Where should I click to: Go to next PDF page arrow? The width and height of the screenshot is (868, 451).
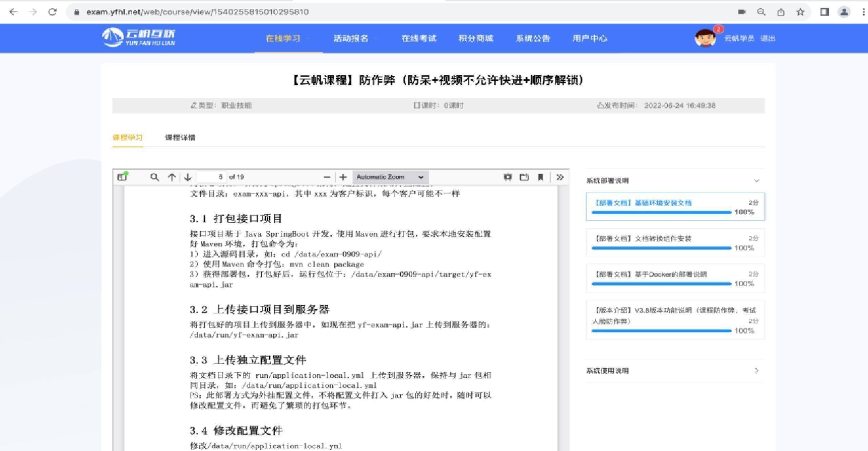pyautogui.click(x=188, y=177)
